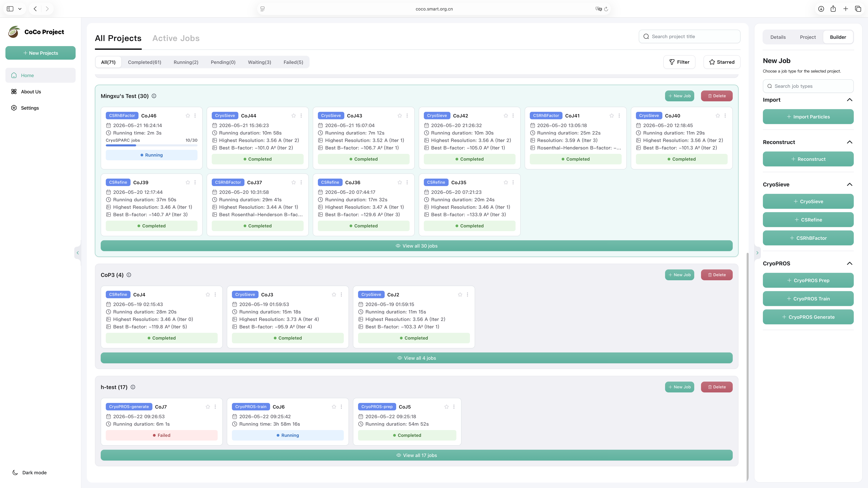Click Import Particles button
This screenshot has width=868, height=488.
click(x=808, y=117)
